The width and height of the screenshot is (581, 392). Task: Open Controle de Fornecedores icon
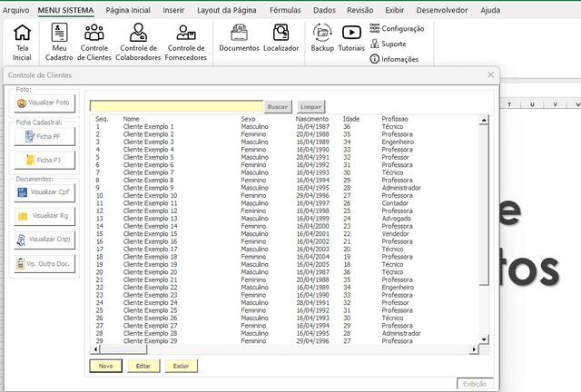pyautogui.click(x=186, y=42)
